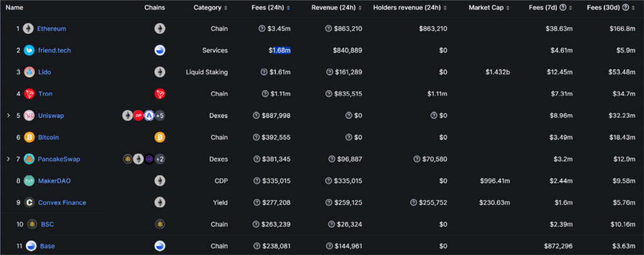Image resolution: width=644 pixels, height=255 pixels.
Task: Click help icon beside Lido $161,289 revenue
Action: [330, 72]
